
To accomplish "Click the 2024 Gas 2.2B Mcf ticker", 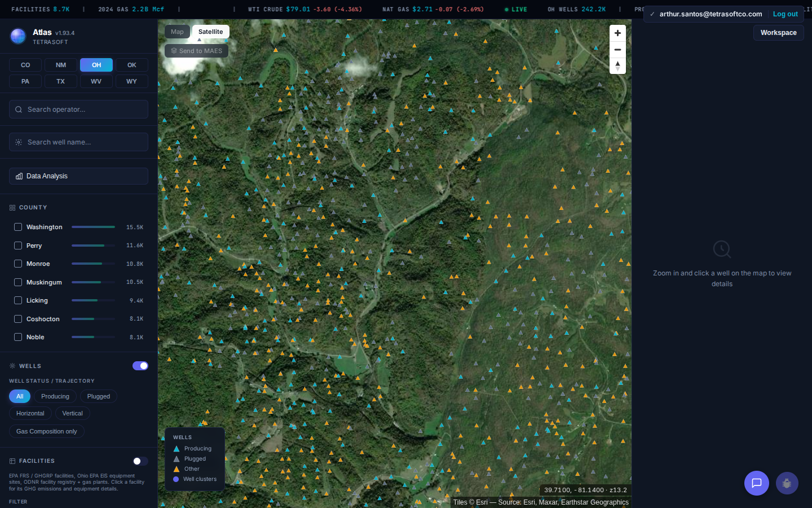I will point(131,10).
